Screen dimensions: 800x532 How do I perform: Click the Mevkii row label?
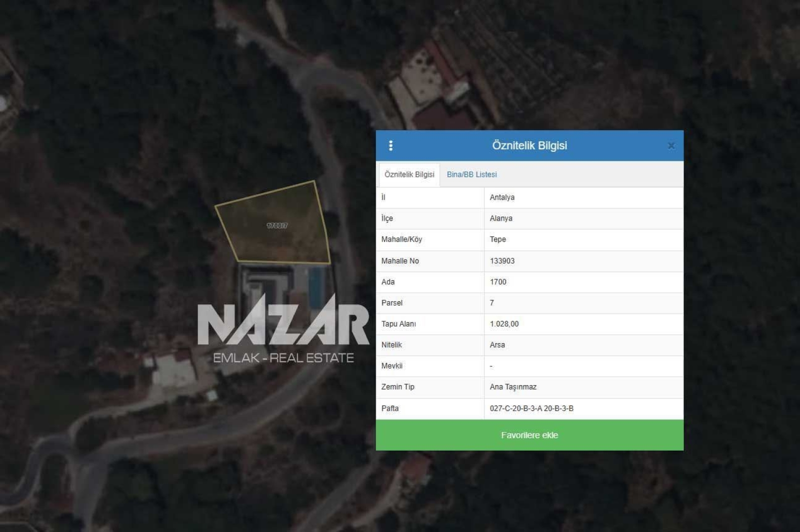pos(391,366)
